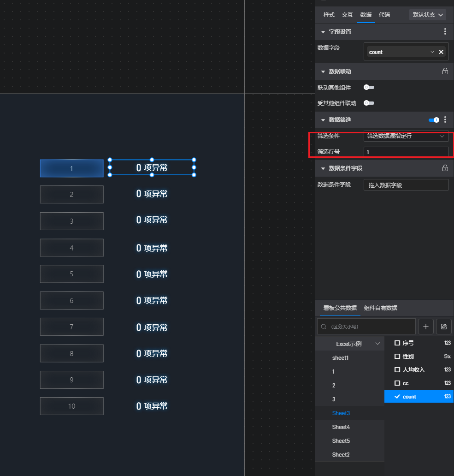This screenshot has width=454, height=476.
Task: Click the 筛选行号 input field
Action: click(x=406, y=152)
